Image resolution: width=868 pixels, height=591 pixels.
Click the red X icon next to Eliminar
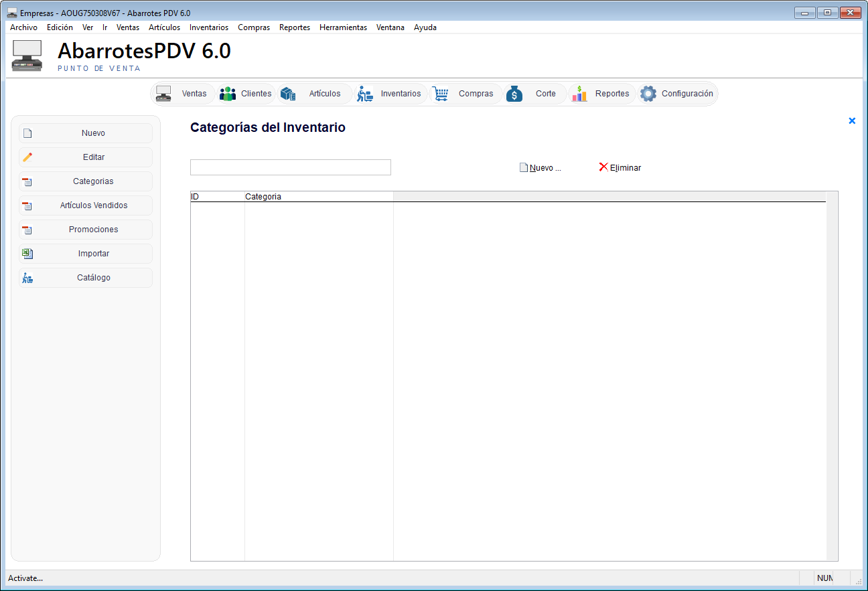(603, 167)
